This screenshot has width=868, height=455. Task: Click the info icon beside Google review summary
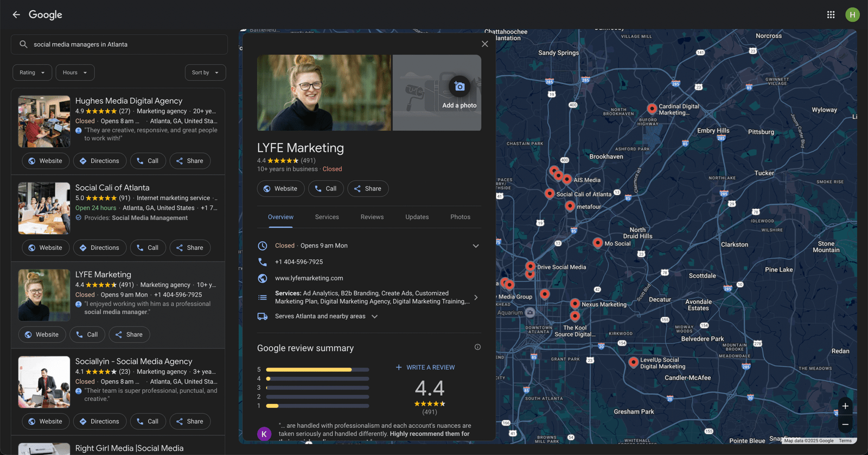(x=477, y=347)
